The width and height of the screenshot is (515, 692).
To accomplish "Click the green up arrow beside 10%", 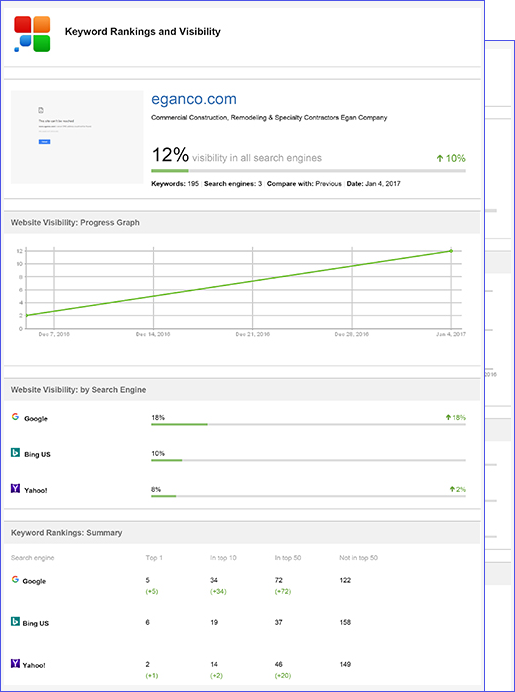I will (x=440, y=158).
